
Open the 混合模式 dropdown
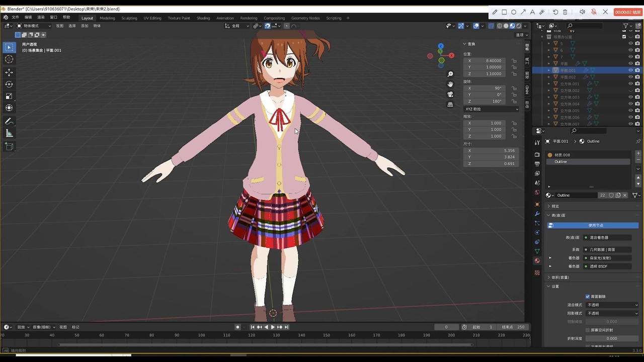point(612,305)
